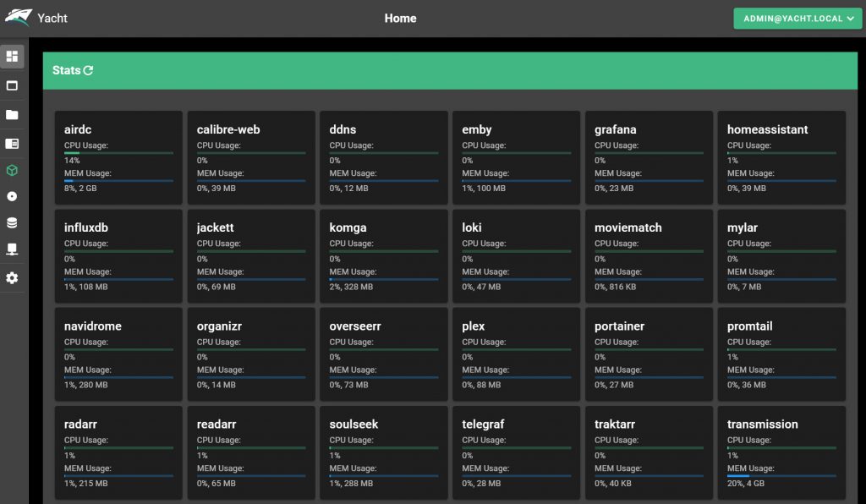This screenshot has width=866, height=504.
Task: Click the transmission MEM usage bar
Action: tap(781, 476)
